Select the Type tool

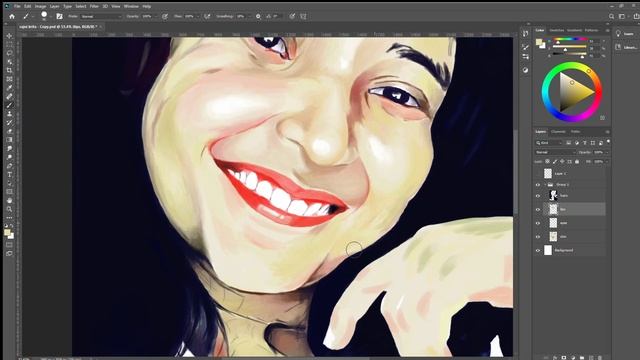click(9, 175)
